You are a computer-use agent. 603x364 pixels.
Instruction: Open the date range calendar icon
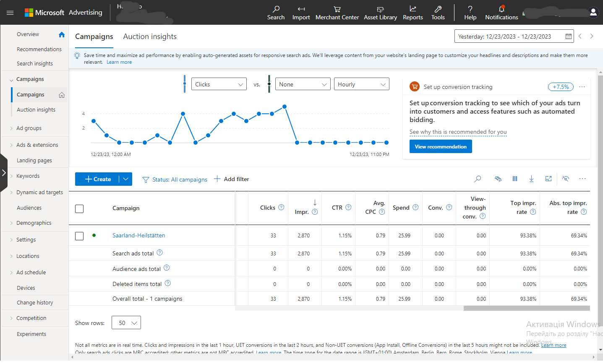pos(568,36)
